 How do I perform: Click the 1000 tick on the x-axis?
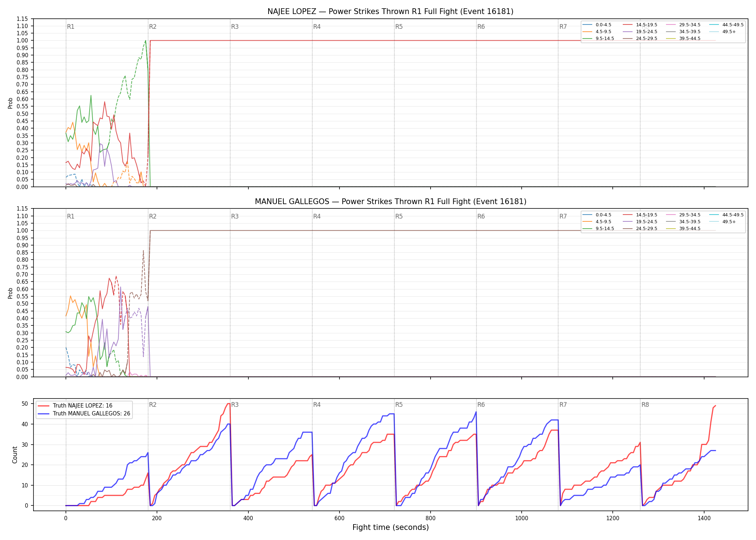coord(522,518)
